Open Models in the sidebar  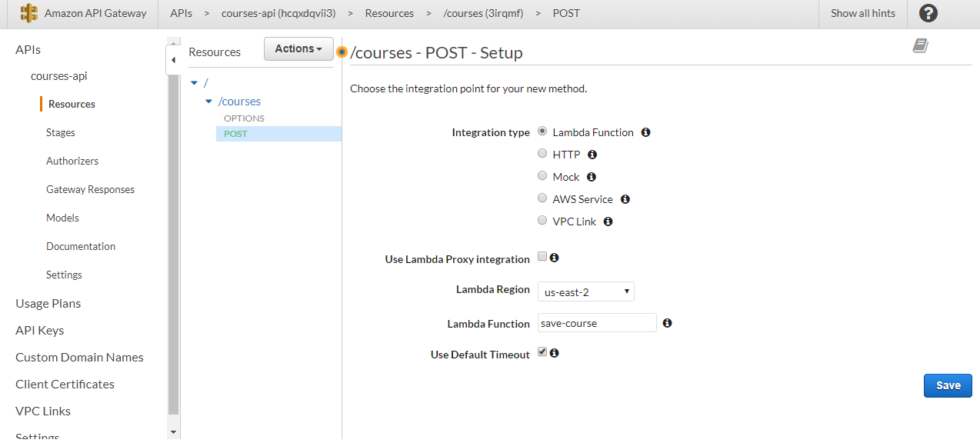(62, 218)
